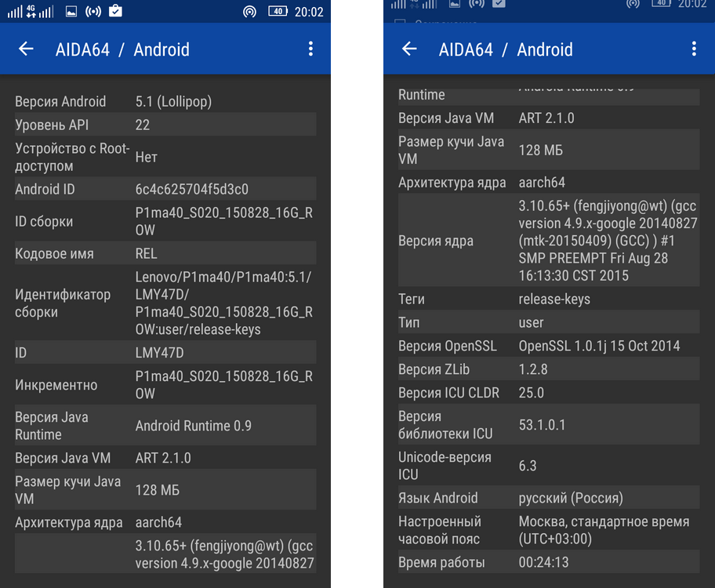Select 'Версия ядра' row in right screenshot
Viewport: 715px width, 588px height.
pyautogui.click(x=549, y=241)
